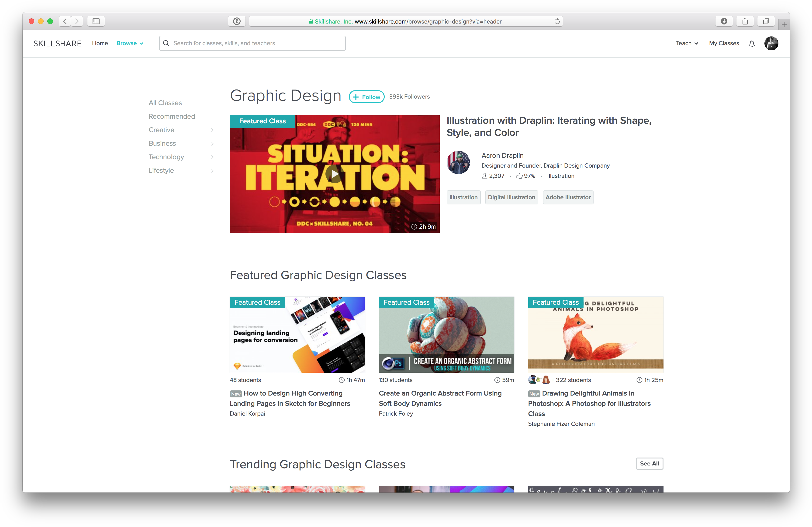This screenshot has height=527, width=812.
Task: Click the Browse dropdown arrow
Action: 142,44
